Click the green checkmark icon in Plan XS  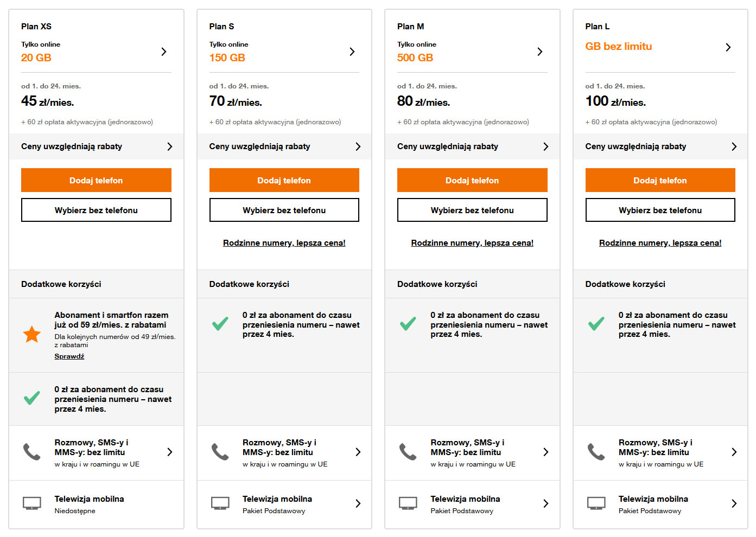[x=32, y=398]
